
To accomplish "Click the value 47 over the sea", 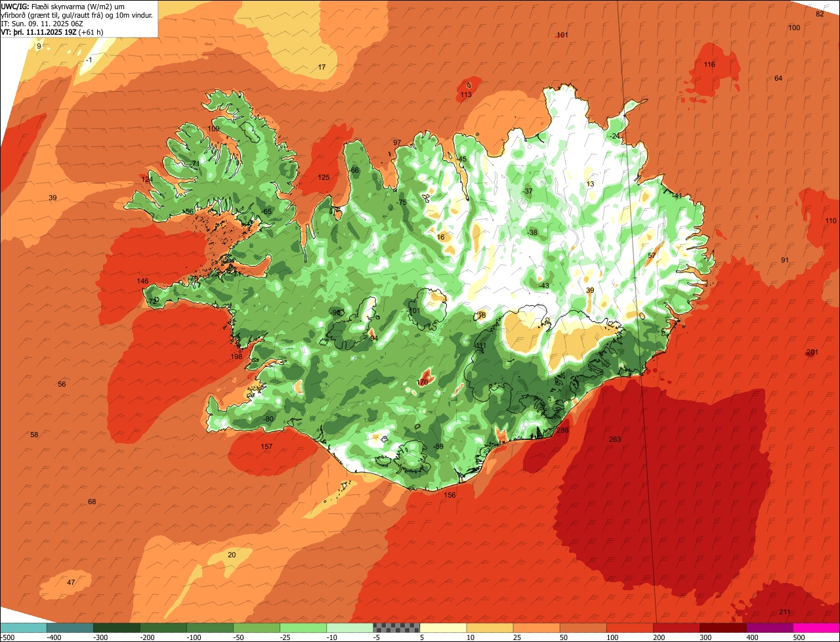I will 71,582.
